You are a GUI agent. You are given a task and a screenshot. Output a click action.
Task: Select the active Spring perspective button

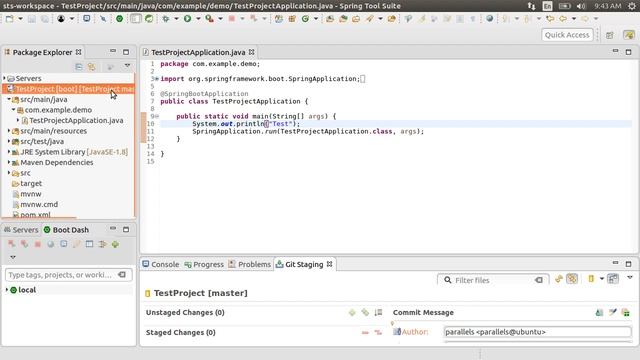629,35
